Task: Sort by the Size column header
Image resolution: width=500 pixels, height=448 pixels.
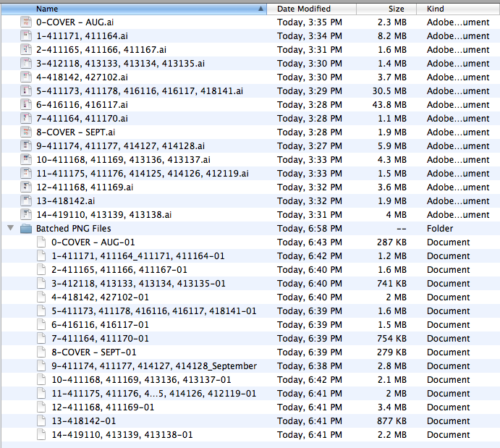Action: pyautogui.click(x=386, y=9)
